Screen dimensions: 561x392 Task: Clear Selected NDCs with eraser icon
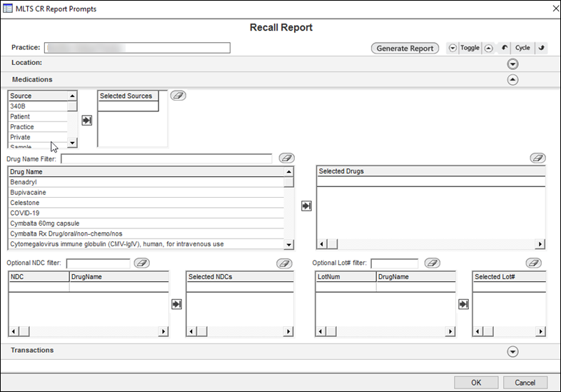pos(284,263)
